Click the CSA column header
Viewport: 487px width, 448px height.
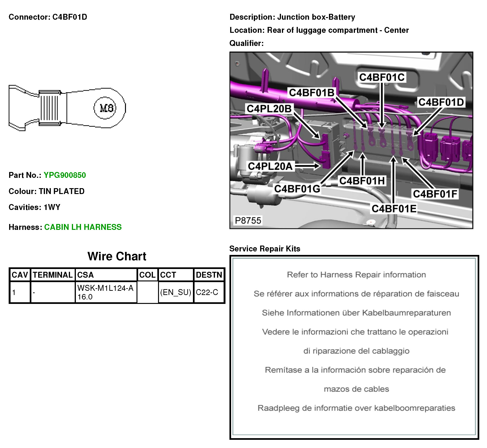tap(106, 275)
